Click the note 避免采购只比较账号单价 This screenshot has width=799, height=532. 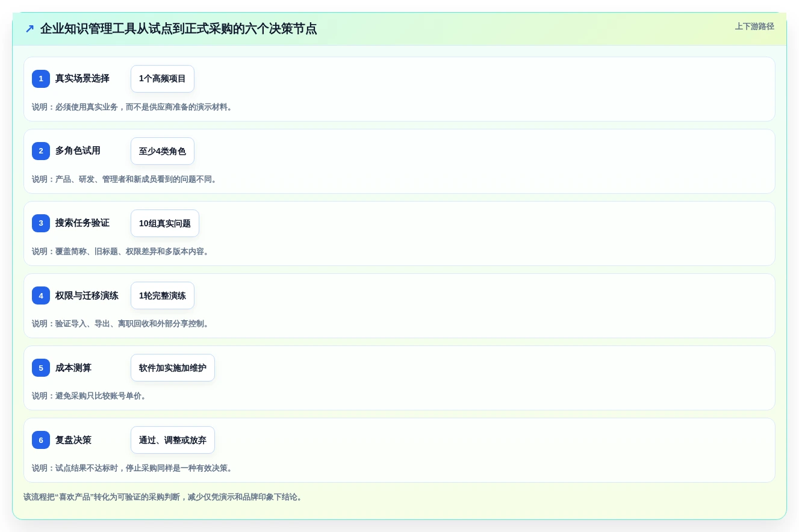[90, 396]
